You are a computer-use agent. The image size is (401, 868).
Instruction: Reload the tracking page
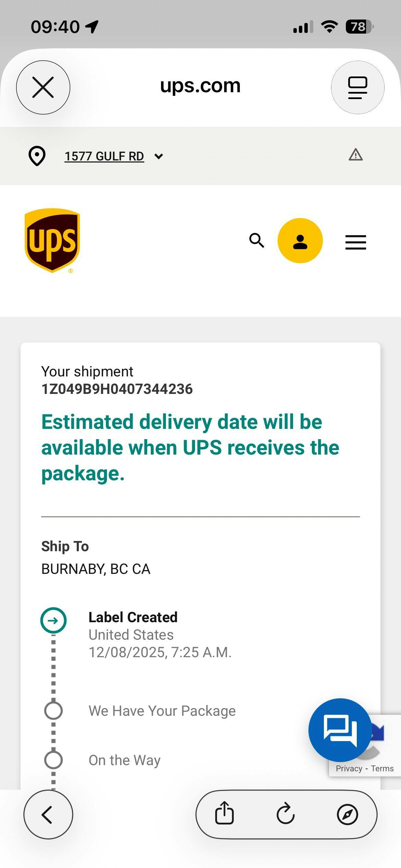tap(285, 814)
